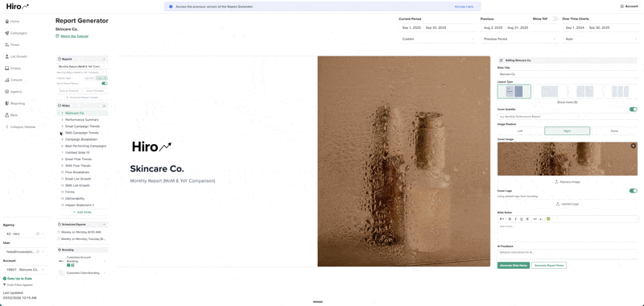Click the Cover Image preview
Screen dimensions: 644x306
[568, 159]
